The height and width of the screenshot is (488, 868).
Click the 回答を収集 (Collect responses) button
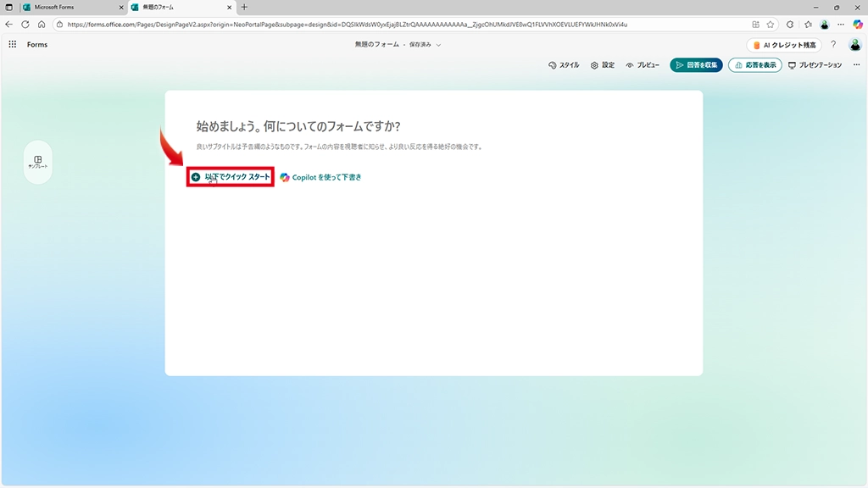(696, 65)
